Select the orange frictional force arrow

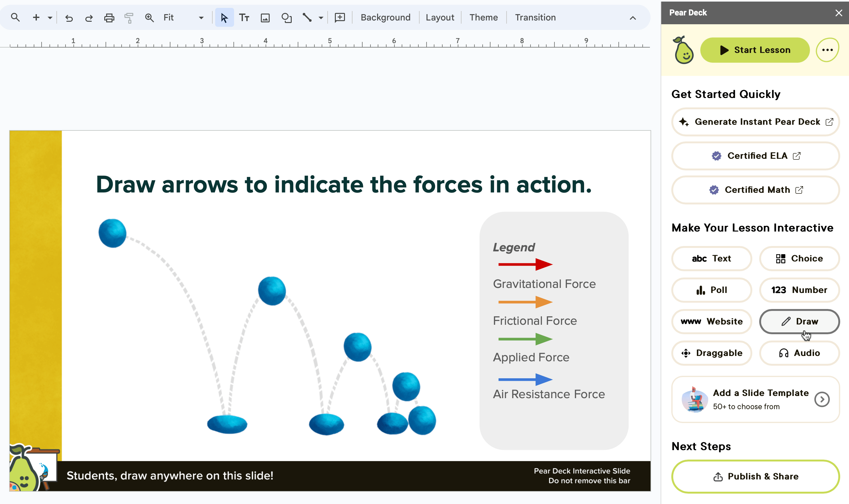pyautogui.click(x=525, y=302)
